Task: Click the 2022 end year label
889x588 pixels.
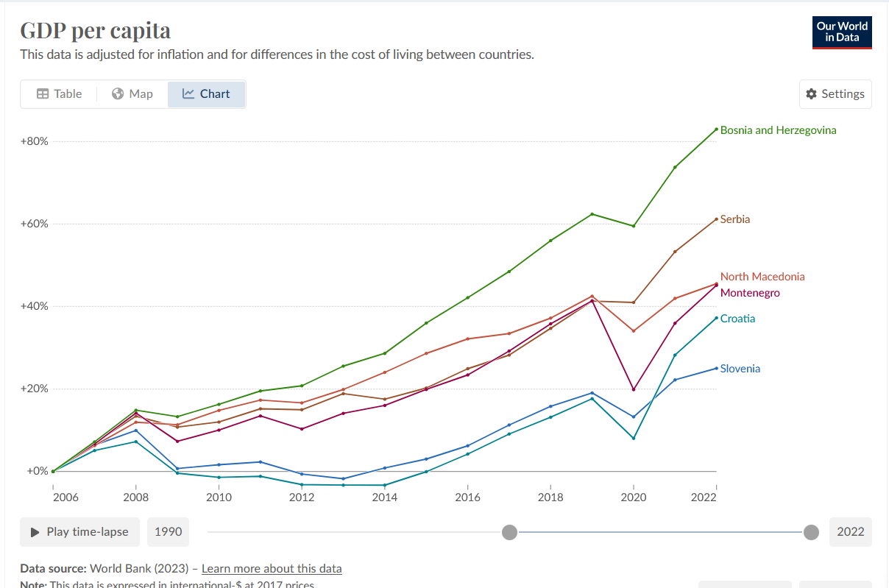Action: coord(850,532)
